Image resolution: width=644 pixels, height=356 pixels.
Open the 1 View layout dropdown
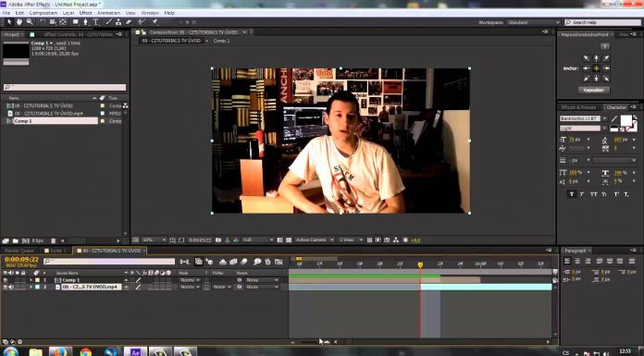pyautogui.click(x=351, y=239)
